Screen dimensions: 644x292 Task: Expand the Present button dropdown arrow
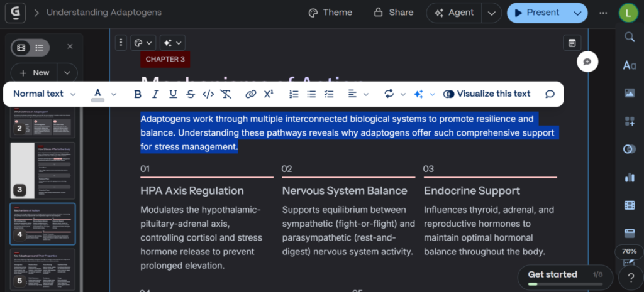pyautogui.click(x=577, y=13)
